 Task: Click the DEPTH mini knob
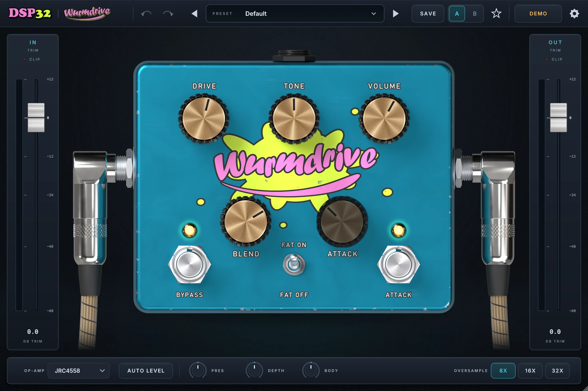(254, 370)
